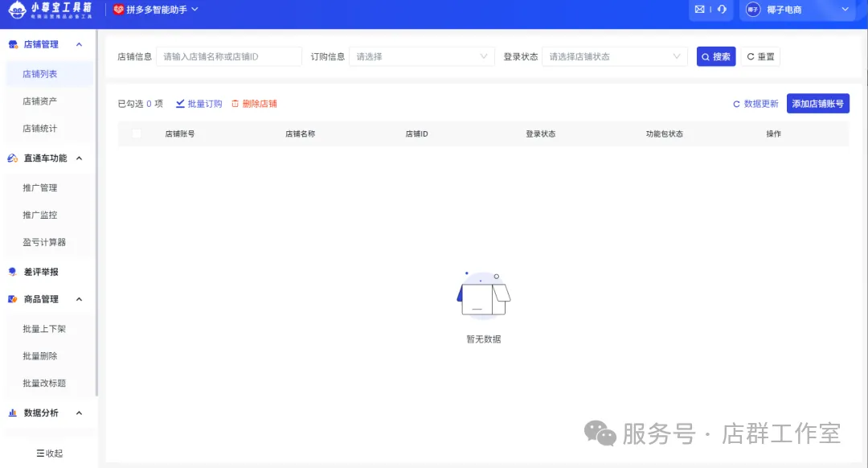This screenshot has height=468, width=868.
Task: Toggle the select-all checkbox in table header
Action: 137,133
